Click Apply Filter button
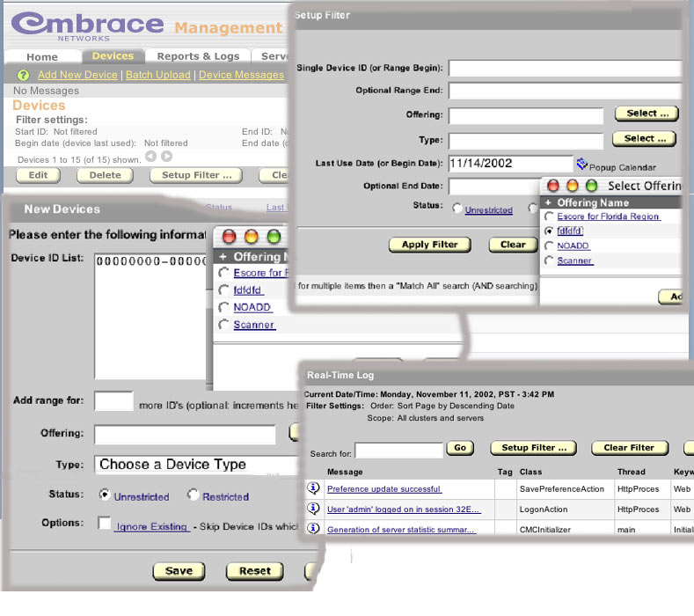The width and height of the screenshot is (694, 616). 430,245
